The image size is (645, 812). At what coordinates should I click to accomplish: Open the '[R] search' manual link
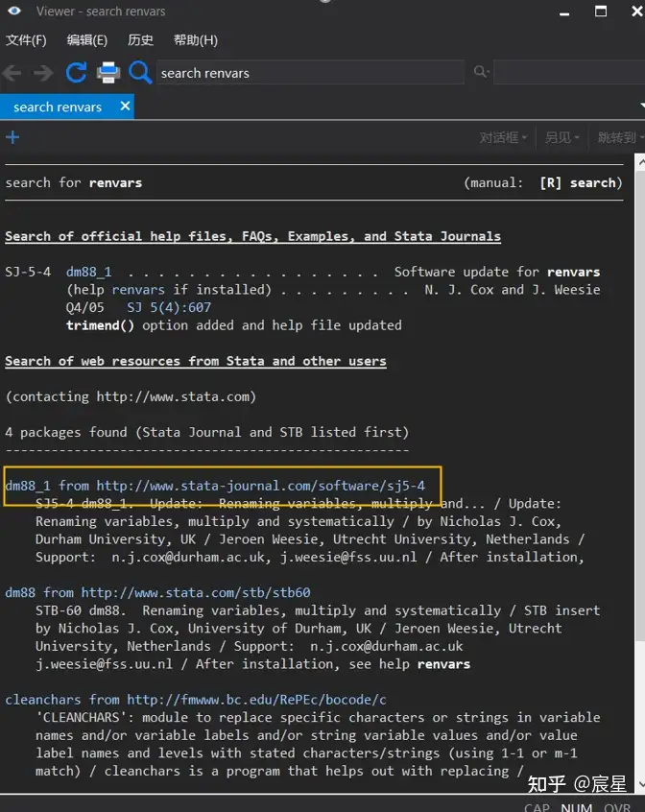(x=578, y=182)
